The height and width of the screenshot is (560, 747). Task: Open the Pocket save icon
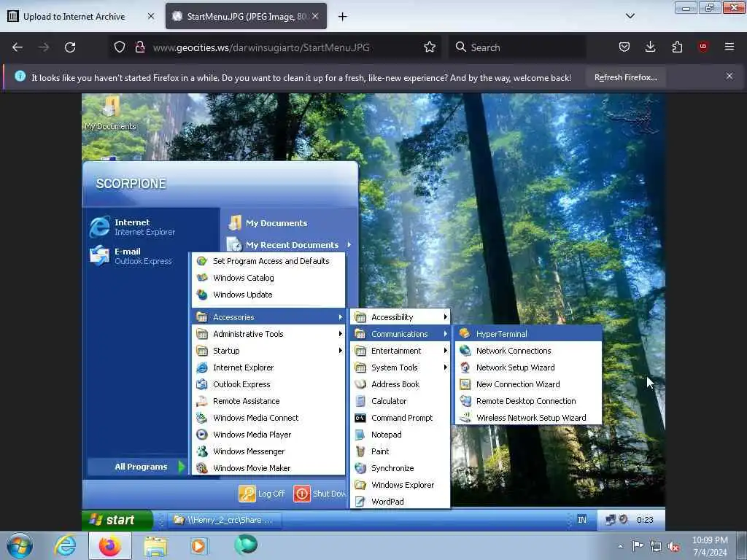coord(624,47)
